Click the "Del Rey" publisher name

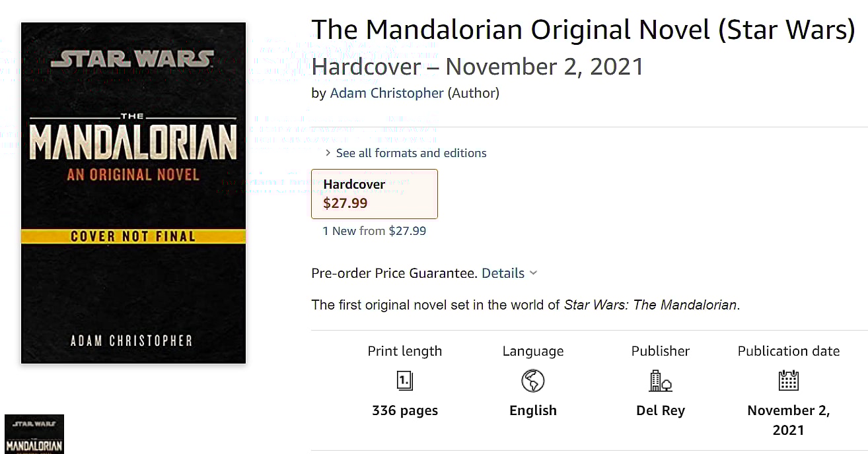660,410
